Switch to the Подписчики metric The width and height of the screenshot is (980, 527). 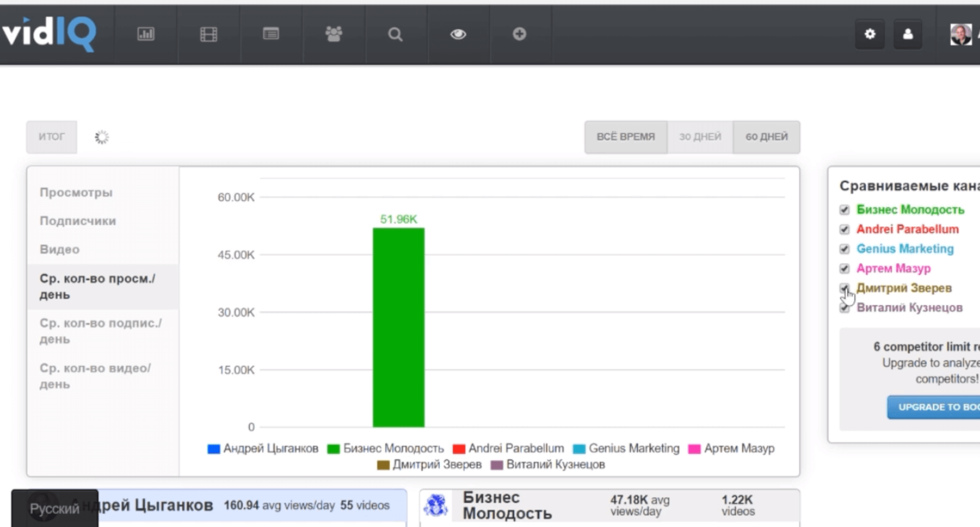click(78, 221)
